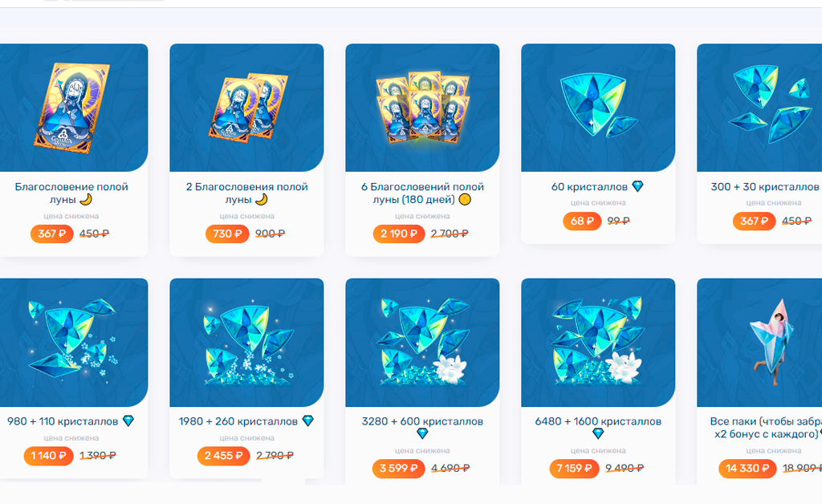This screenshot has height=504, width=822.
Task: Click the 1 140 ₽ price button
Action: pyautogui.click(x=48, y=456)
